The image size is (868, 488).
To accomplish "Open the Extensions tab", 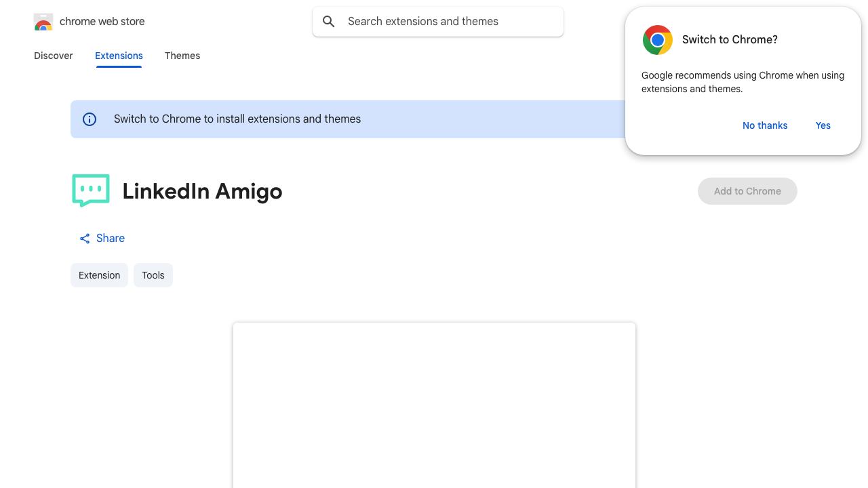I will 119,56.
